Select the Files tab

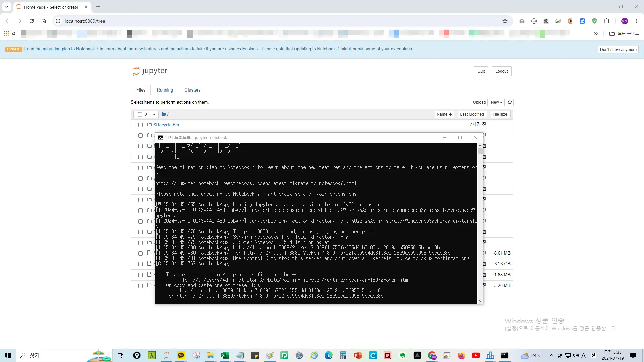141,90
